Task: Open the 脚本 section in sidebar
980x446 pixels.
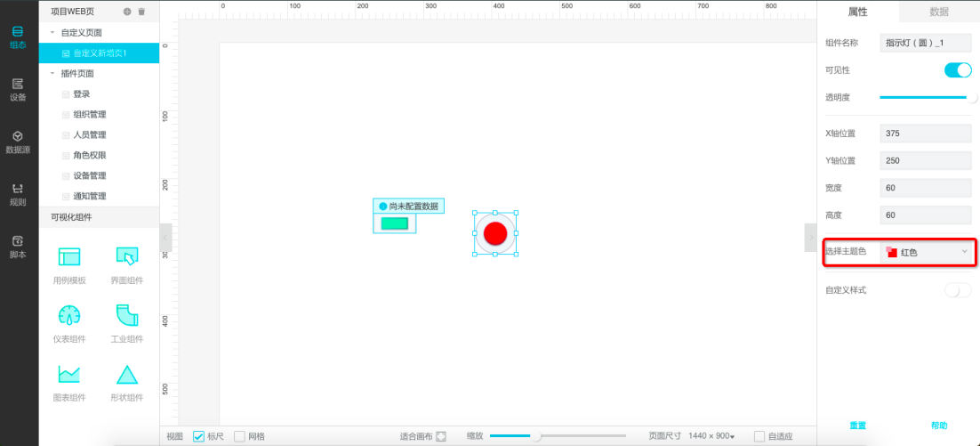Action: pos(18,247)
